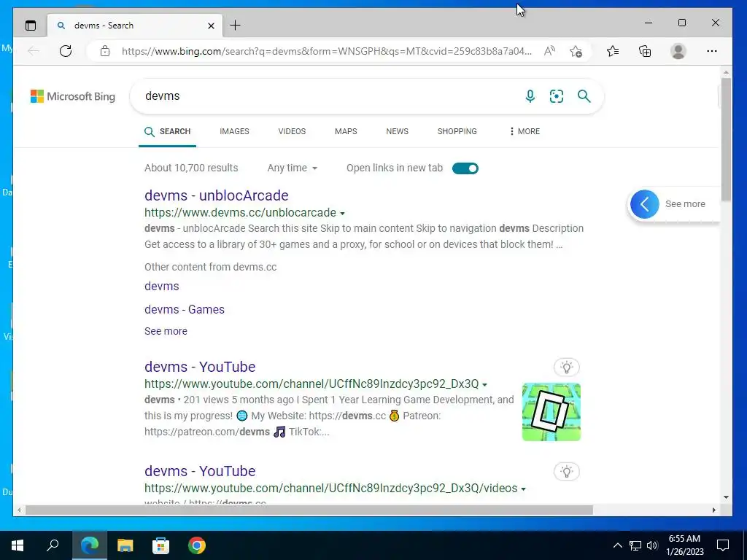Add this page to favorites

click(576, 51)
